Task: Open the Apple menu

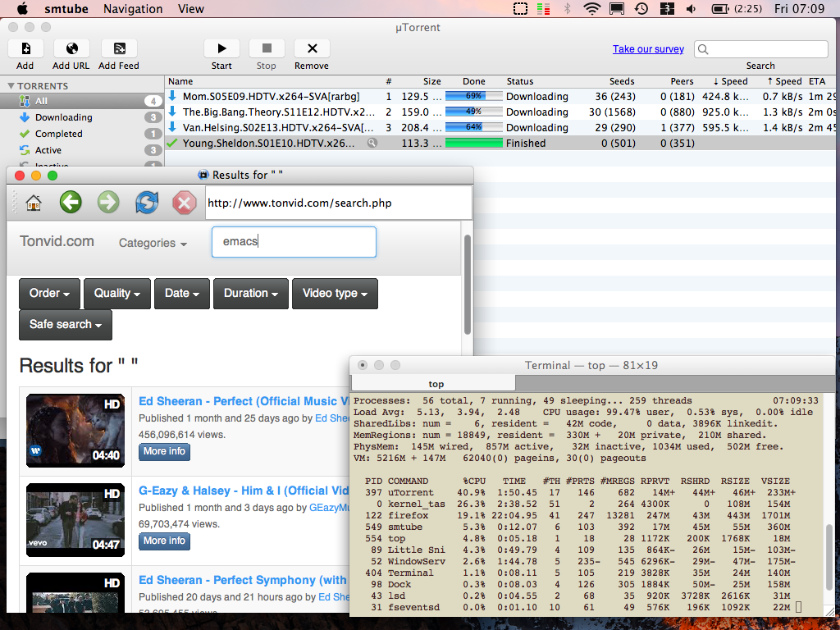Action: coord(22,8)
